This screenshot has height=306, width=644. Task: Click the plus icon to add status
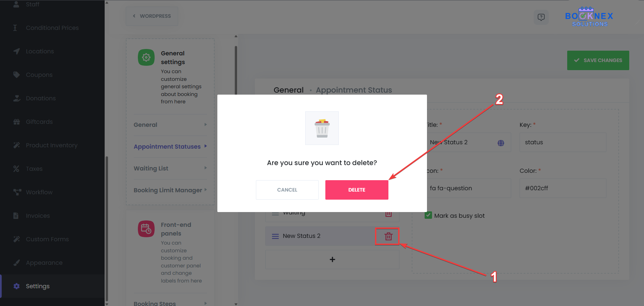[332, 259]
